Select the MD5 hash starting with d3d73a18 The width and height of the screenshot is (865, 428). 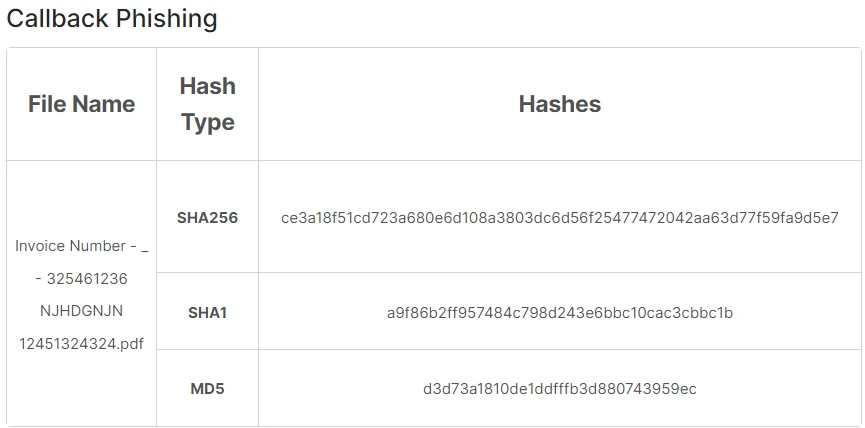pyautogui.click(x=559, y=388)
